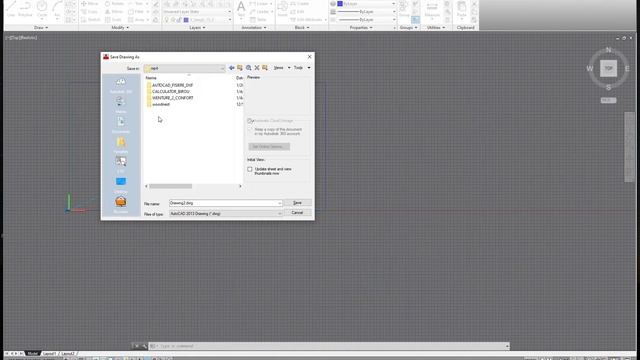640x360 pixels.
Task: Switch to the Model tab
Action: tap(33, 353)
